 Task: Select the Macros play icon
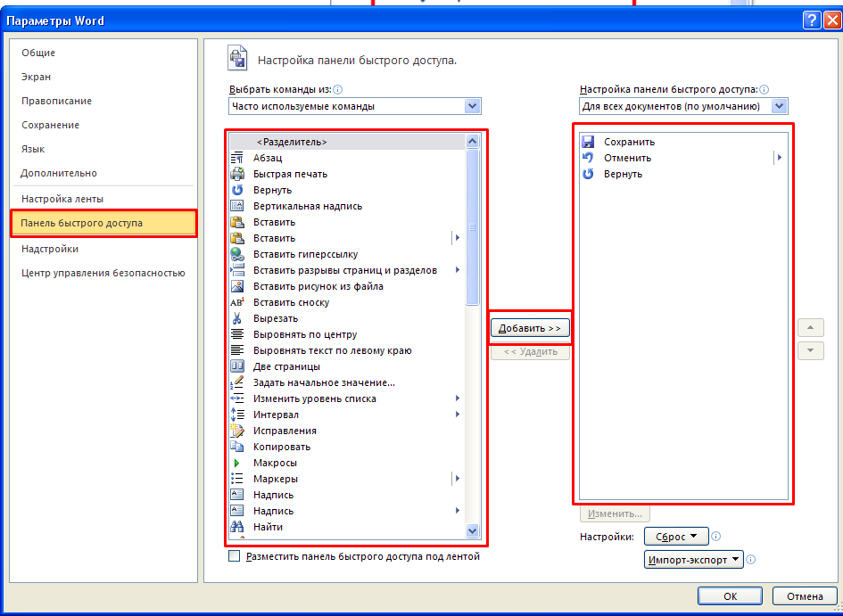237,463
